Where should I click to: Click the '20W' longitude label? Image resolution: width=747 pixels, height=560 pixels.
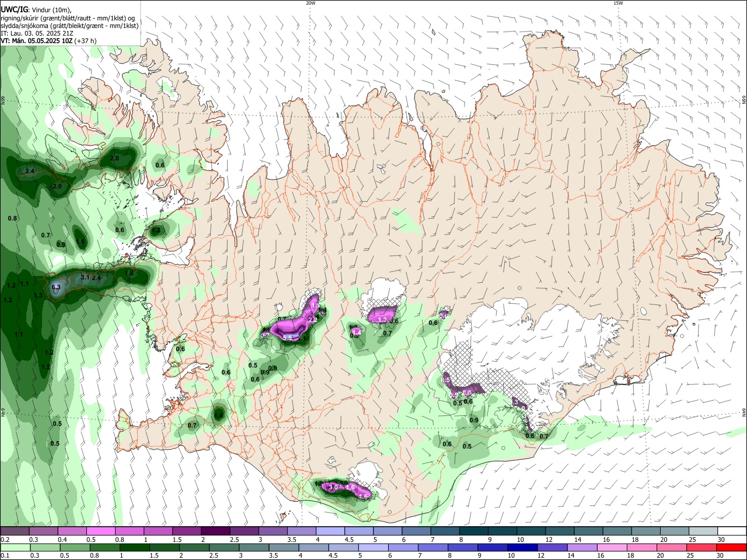(x=310, y=3)
